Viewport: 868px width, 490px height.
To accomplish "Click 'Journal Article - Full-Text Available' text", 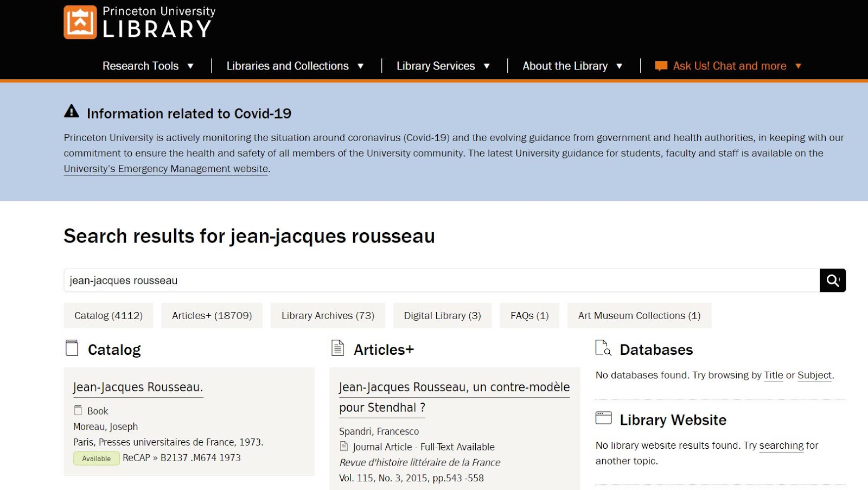I will click(424, 447).
